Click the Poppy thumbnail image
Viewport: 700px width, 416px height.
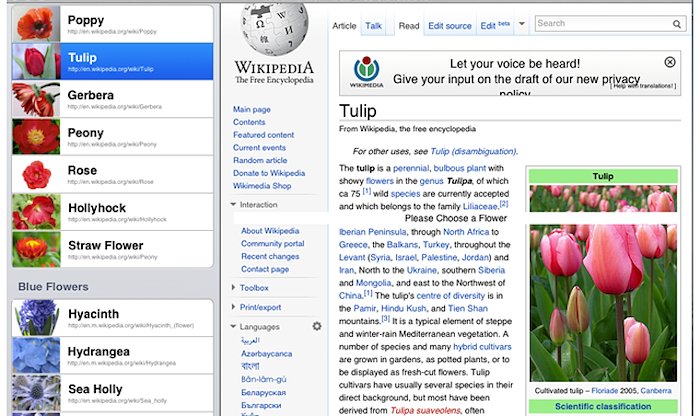(36, 24)
